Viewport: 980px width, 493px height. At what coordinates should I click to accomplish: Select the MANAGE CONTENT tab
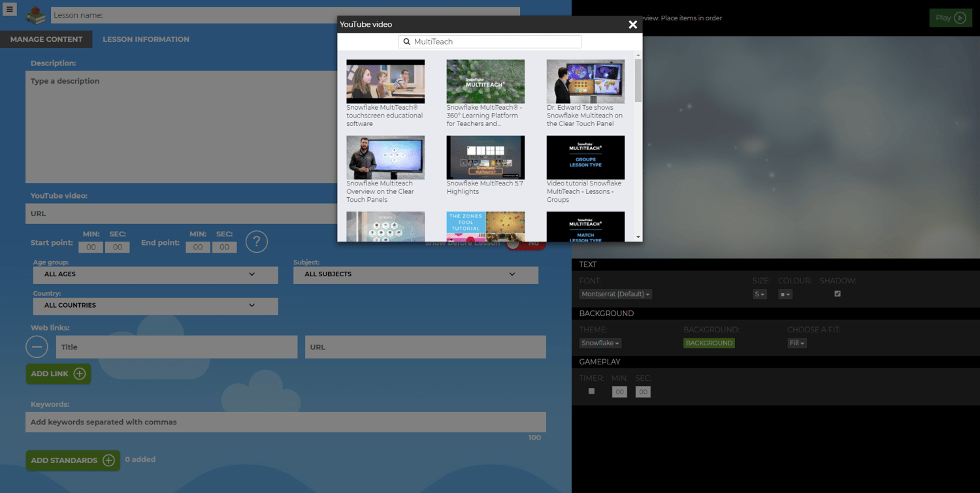46,39
